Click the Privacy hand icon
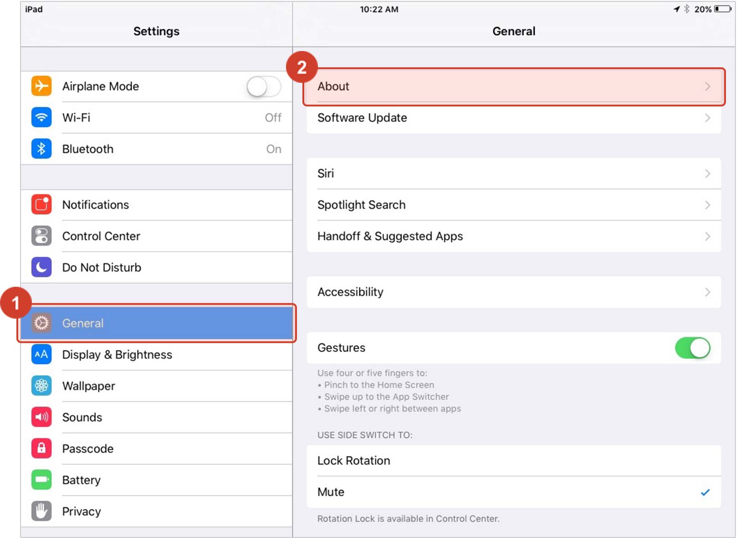The height and width of the screenshot is (538, 756). (x=41, y=511)
